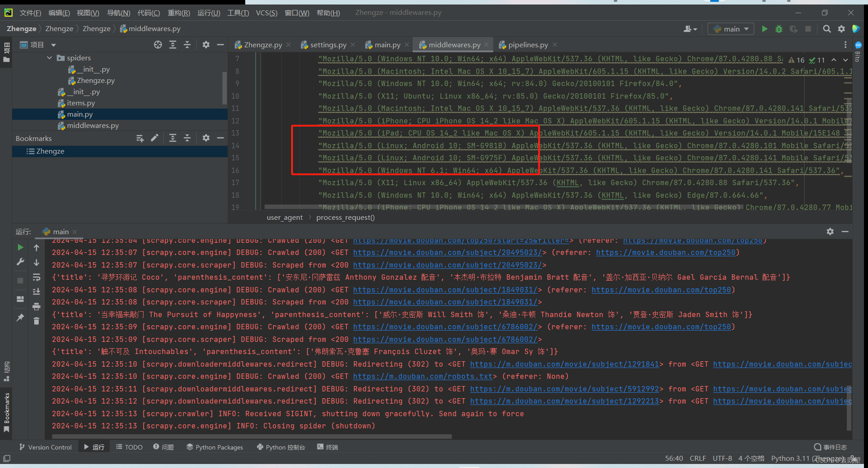
Task: Open Version Control tool window
Action: [45, 447]
